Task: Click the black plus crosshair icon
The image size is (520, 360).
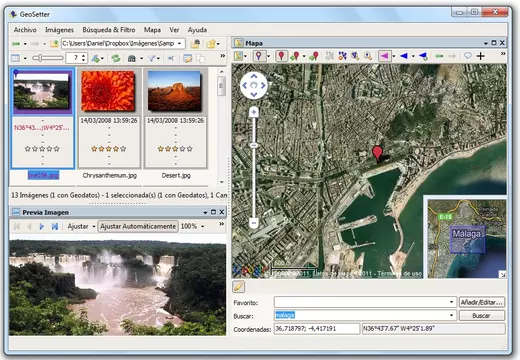Action: pos(480,56)
